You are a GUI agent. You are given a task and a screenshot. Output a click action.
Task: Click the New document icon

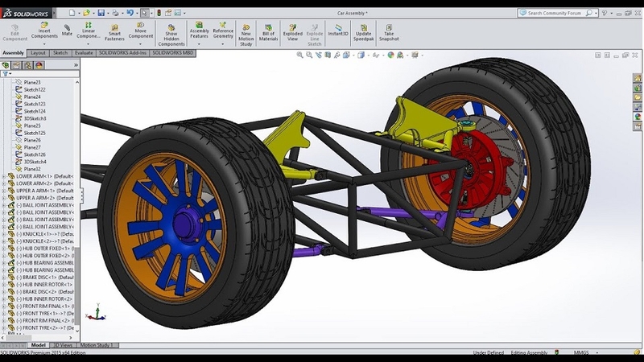coord(72,13)
